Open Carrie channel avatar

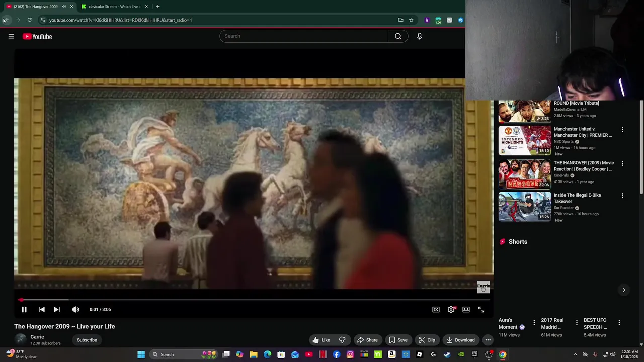pyautogui.click(x=20, y=340)
